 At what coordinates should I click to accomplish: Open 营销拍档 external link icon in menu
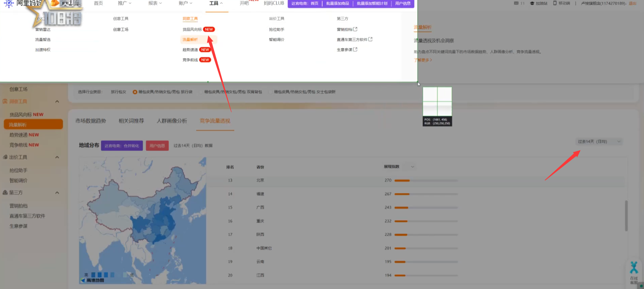[x=355, y=29]
